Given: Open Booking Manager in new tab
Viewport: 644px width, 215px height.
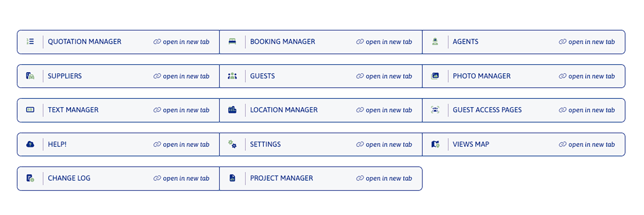Looking at the screenshot, I should click(x=384, y=42).
